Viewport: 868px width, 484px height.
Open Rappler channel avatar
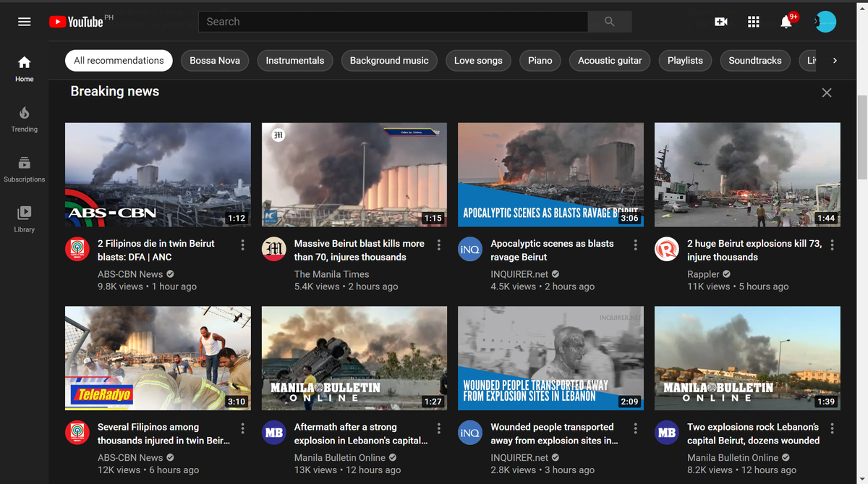(667, 249)
